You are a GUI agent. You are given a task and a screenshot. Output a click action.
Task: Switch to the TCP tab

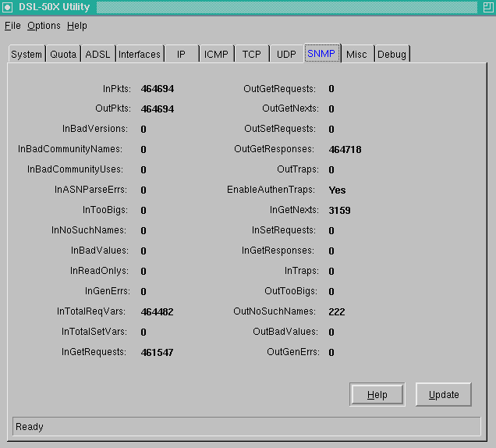pos(251,54)
